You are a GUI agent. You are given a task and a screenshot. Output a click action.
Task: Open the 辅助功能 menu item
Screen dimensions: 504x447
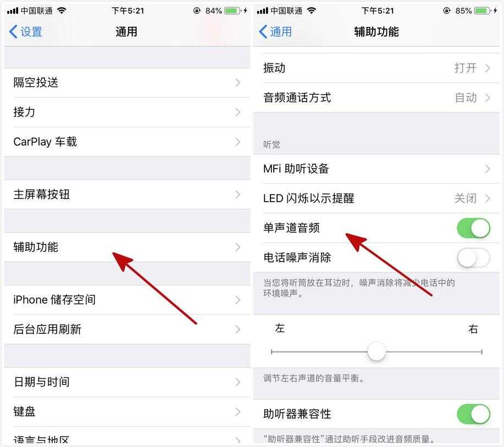point(128,247)
